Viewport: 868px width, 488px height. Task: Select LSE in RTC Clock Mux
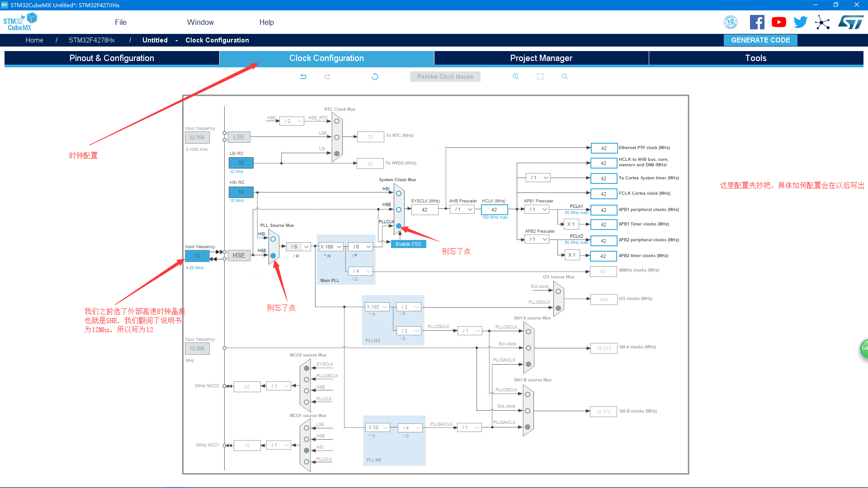pyautogui.click(x=337, y=137)
